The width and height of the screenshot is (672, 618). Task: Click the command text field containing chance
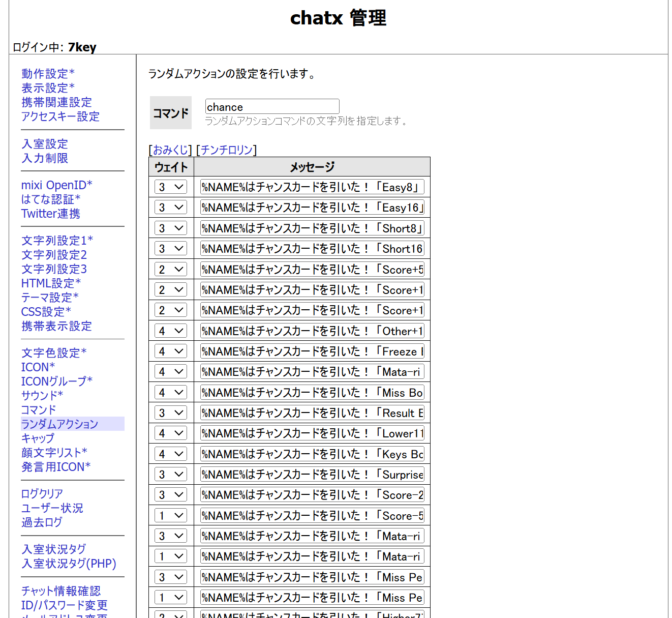click(272, 107)
